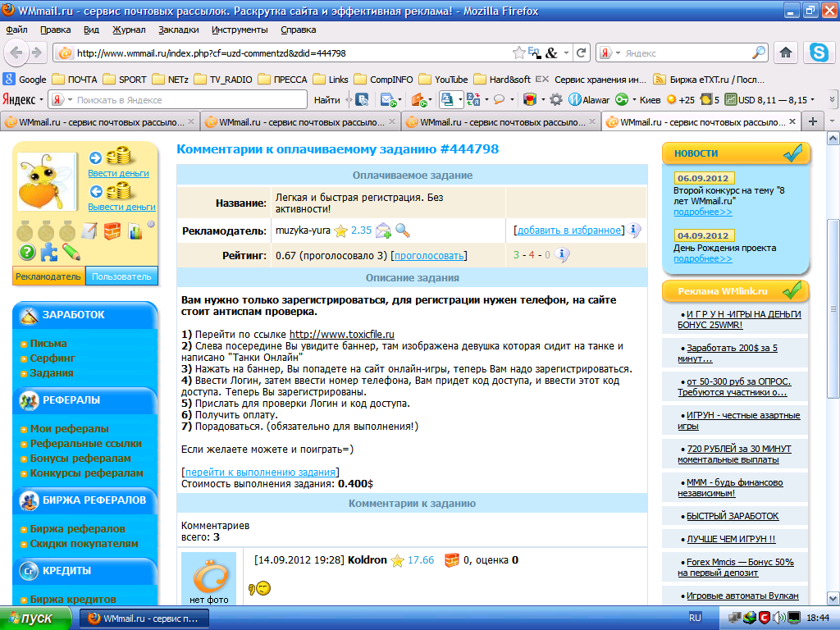Image resolution: width=840 pixels, height=630 pixels.
Task: Click the magnifier icon next to muzyka-yura
Action: click(x=402, y=231)
